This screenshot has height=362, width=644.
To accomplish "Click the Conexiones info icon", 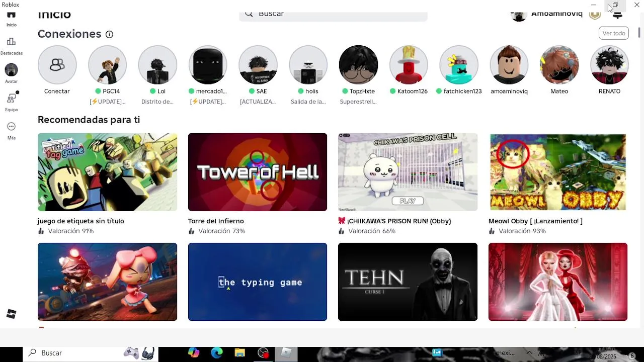I will 109,34.
